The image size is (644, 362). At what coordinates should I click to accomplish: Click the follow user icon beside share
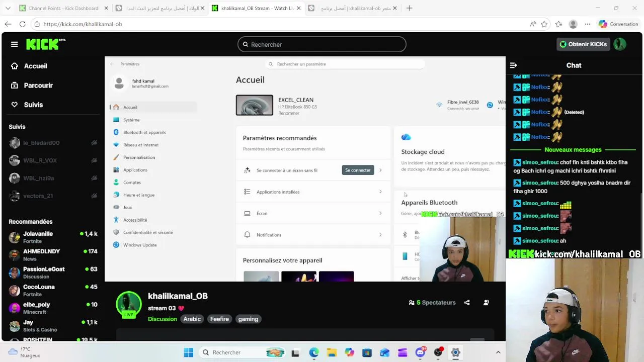[x=486, y=303]
